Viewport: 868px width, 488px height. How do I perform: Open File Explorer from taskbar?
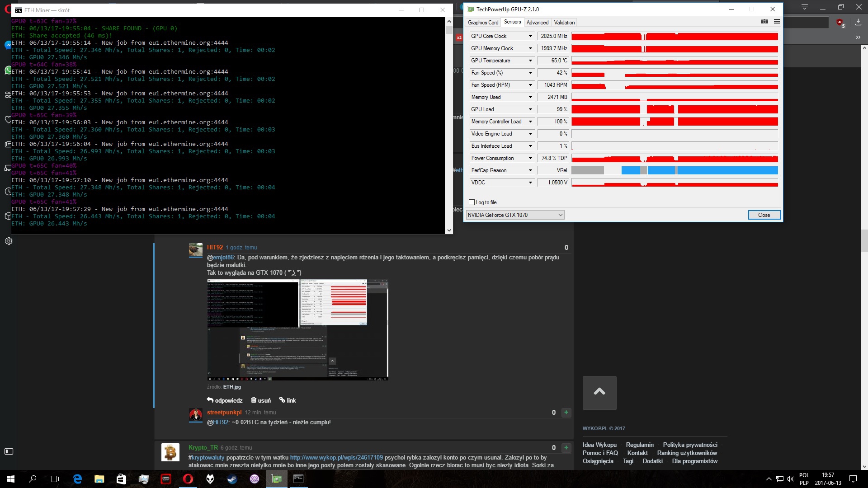point(99,479)
